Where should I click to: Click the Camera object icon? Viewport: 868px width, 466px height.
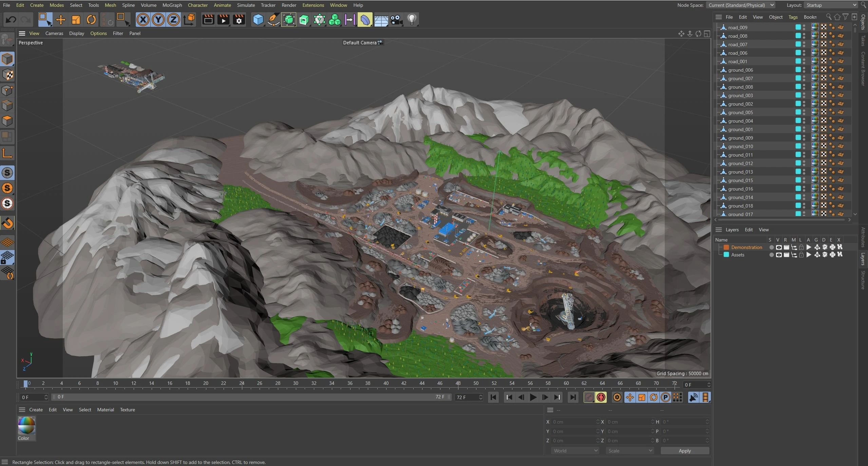(x=396, y=20)
